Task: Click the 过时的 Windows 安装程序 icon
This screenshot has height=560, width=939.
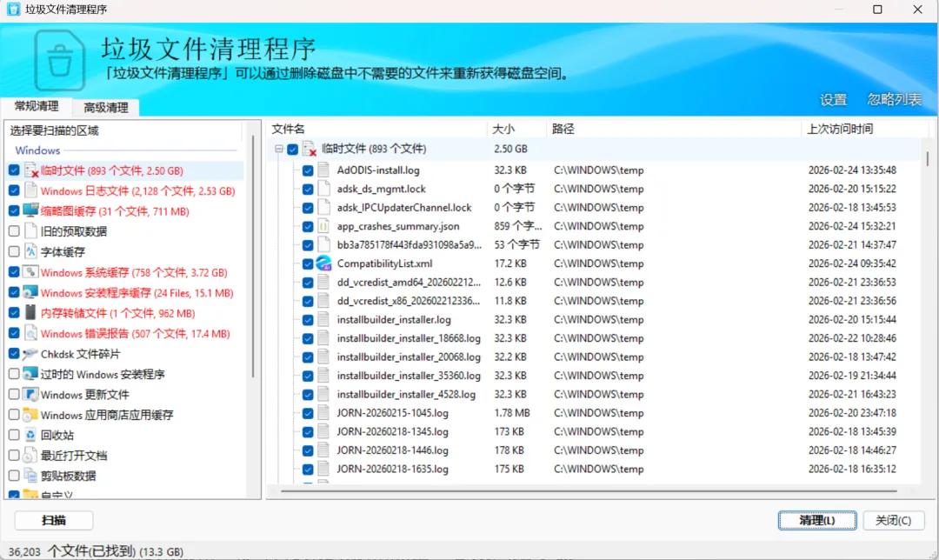Action: click(30, 374)
